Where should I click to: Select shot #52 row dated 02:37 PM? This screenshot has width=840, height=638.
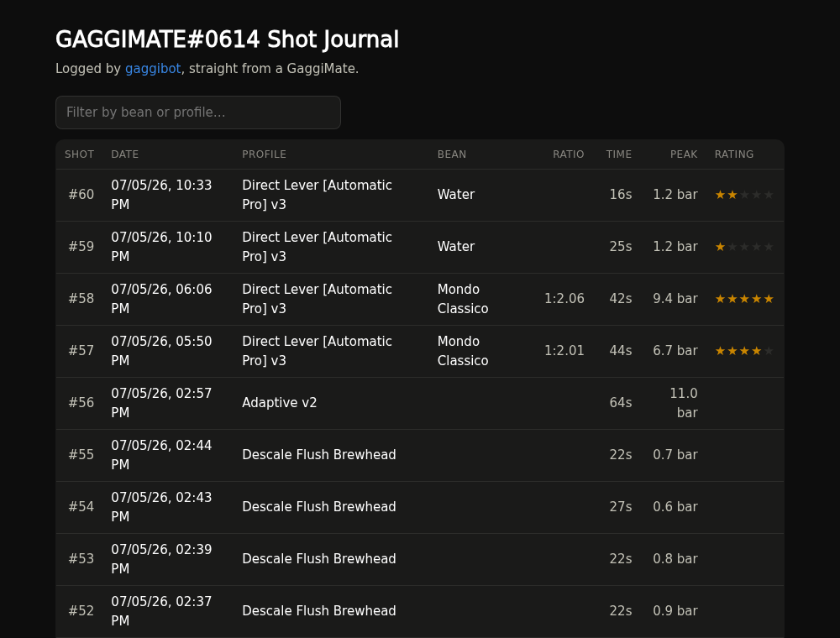click(x=420, y=611)
